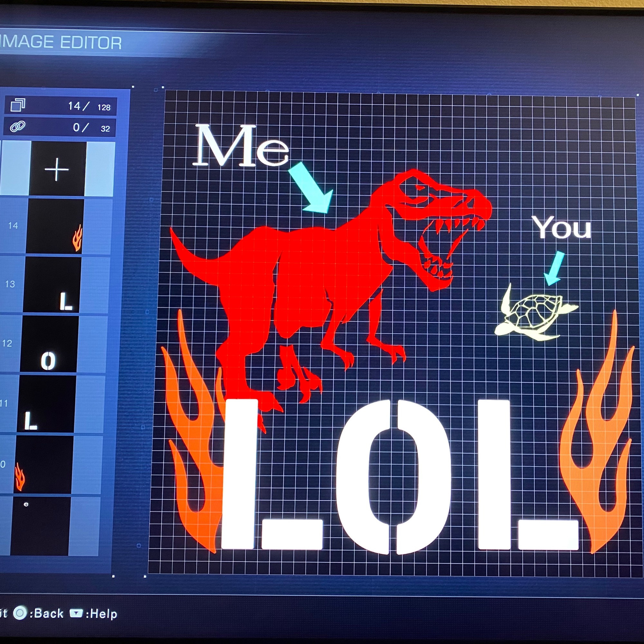Select the layer 10 flame thumbnail

tap(44, 464)
